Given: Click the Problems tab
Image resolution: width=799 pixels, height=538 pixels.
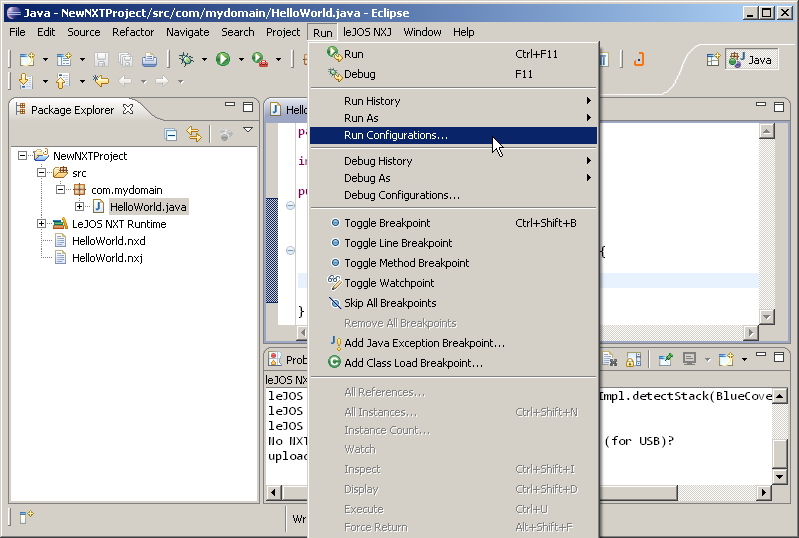Looking at the screenshot, I should (288, 360).
